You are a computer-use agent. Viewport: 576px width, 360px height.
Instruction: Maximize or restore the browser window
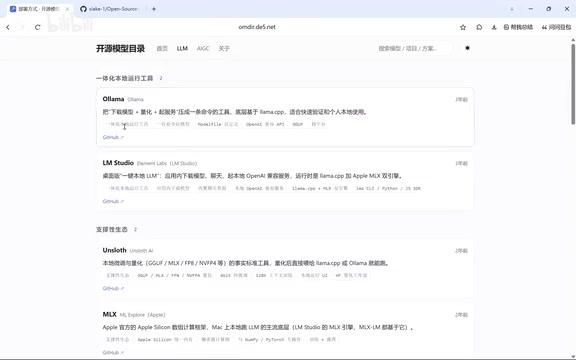(549, 9)
